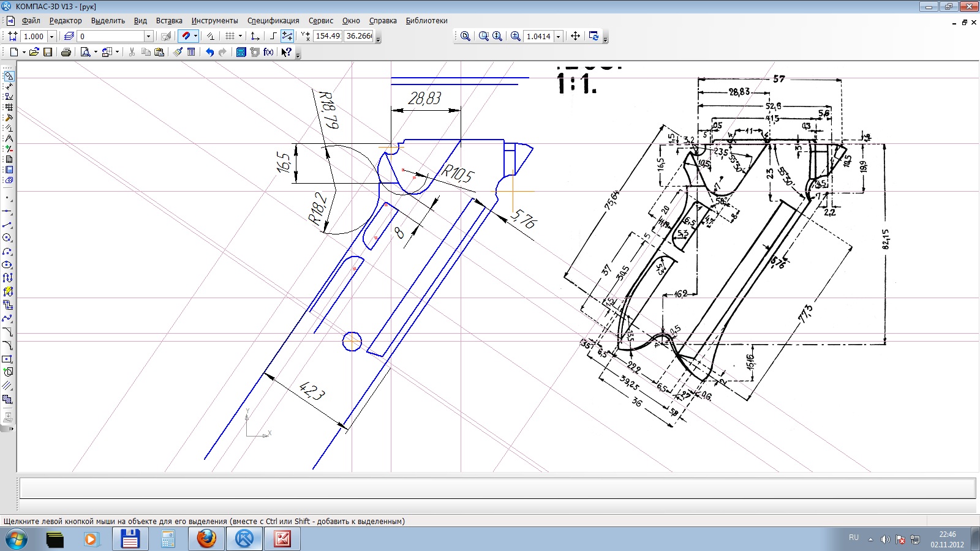980x551 pixels.
Task: Click the Save document icon
Action: click(x=48, y=52)
